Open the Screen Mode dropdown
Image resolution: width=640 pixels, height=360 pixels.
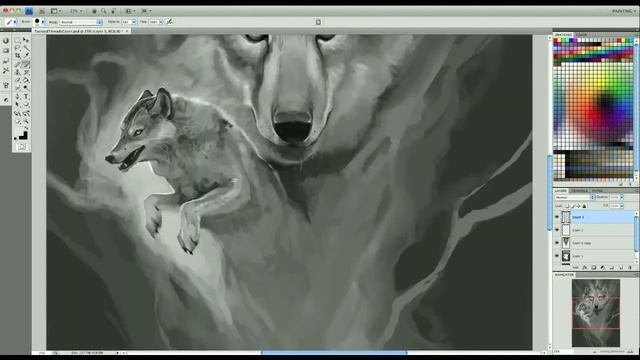pyautogui.click(x=146, y=11)
